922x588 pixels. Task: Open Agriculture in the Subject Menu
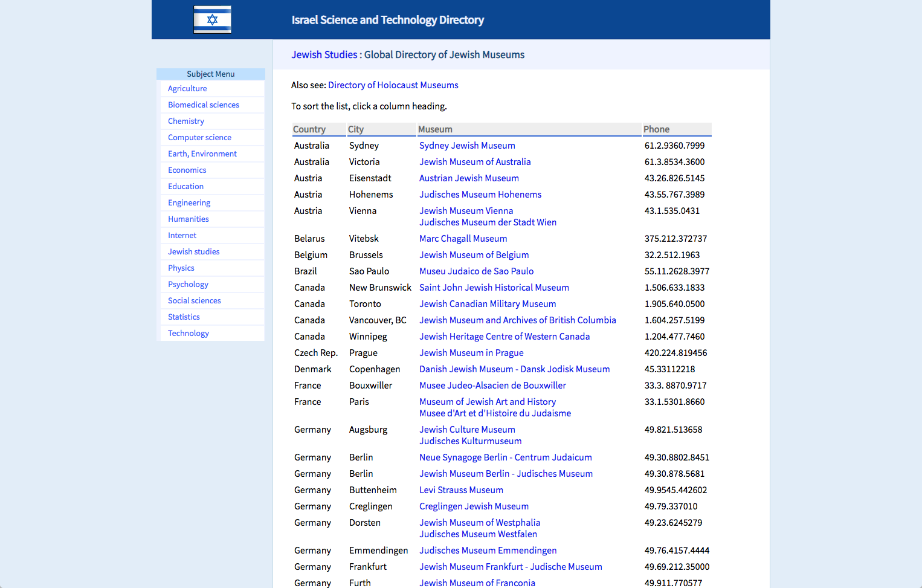pyautogui.click(x=187, y=88)
